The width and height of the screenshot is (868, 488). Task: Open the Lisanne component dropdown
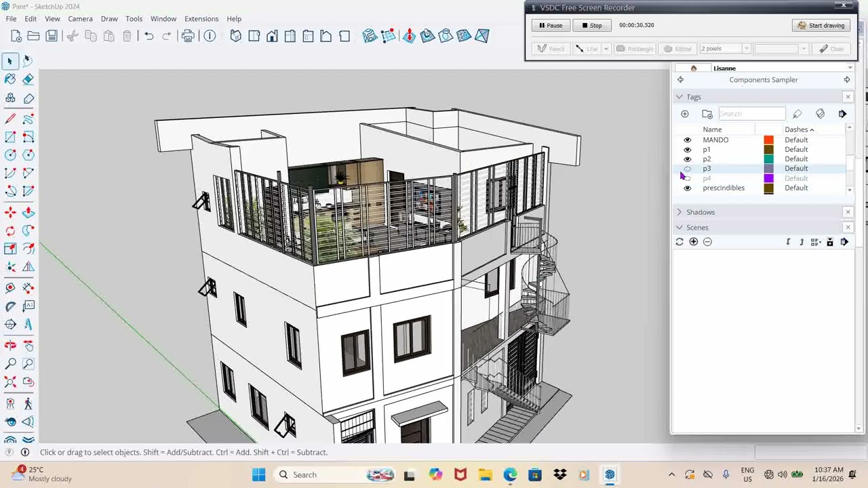tap(850, 68)
